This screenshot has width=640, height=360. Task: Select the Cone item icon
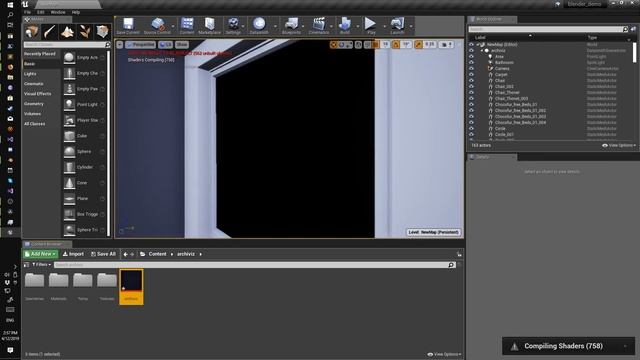tap(69, 183)
